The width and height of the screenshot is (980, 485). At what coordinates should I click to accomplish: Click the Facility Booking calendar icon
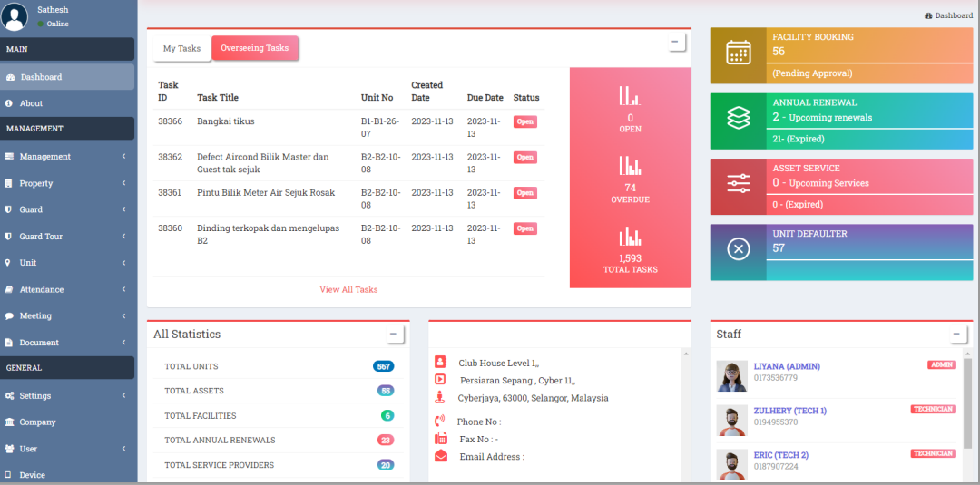pos(739,53)
